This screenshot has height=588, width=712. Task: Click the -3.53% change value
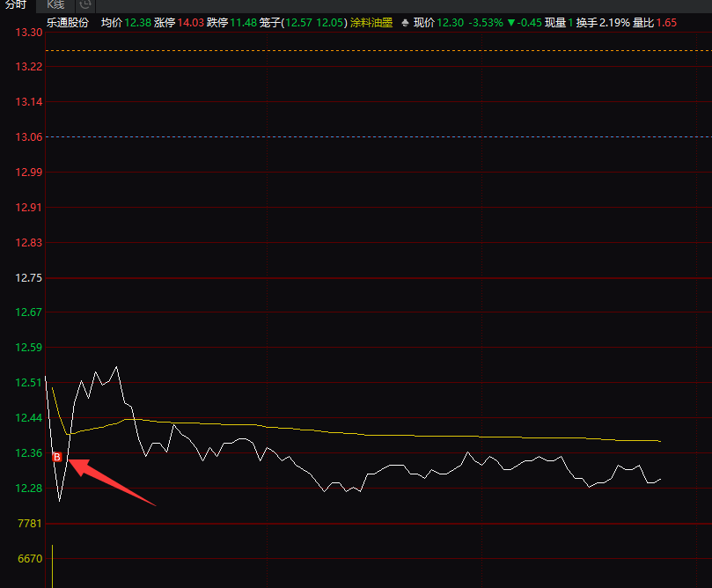pyautogui.click(x=486, y=23)
